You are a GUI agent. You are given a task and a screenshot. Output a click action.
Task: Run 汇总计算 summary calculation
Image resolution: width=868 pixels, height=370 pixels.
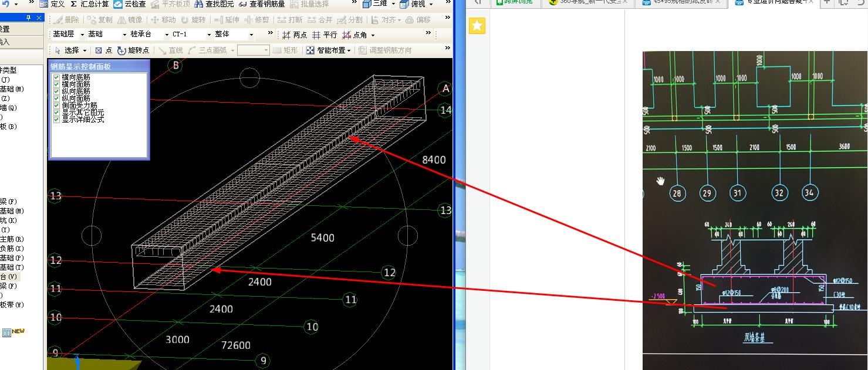(x=90, y=4)
